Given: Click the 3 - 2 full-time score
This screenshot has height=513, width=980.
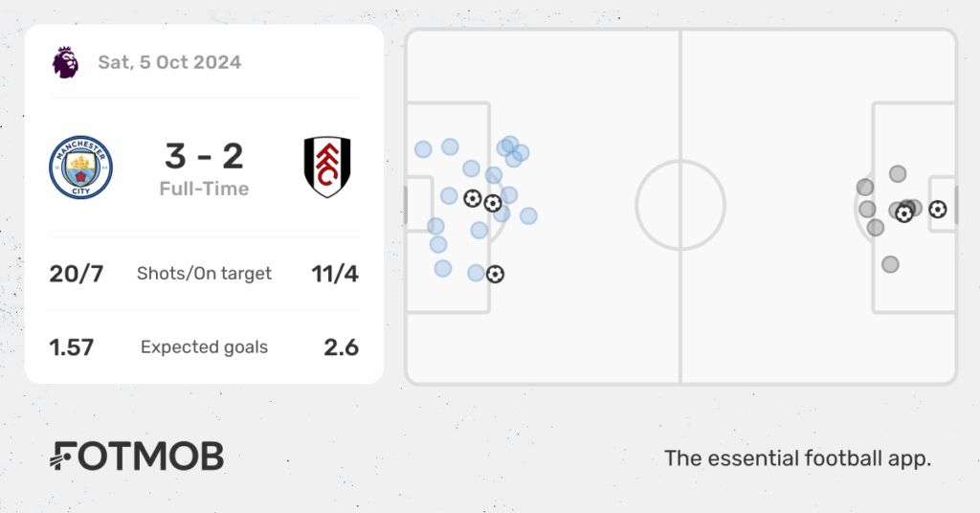Looking at the screenshot, I should point(205,156).
